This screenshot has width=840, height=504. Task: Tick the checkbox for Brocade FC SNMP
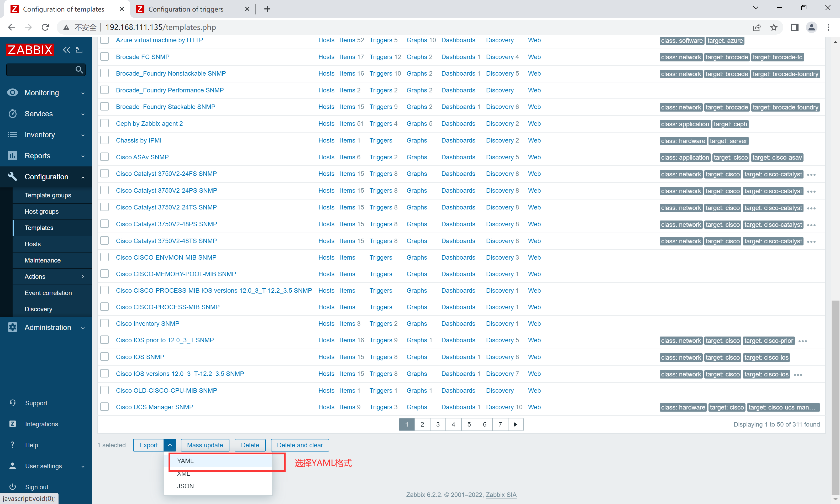[104, 56]
